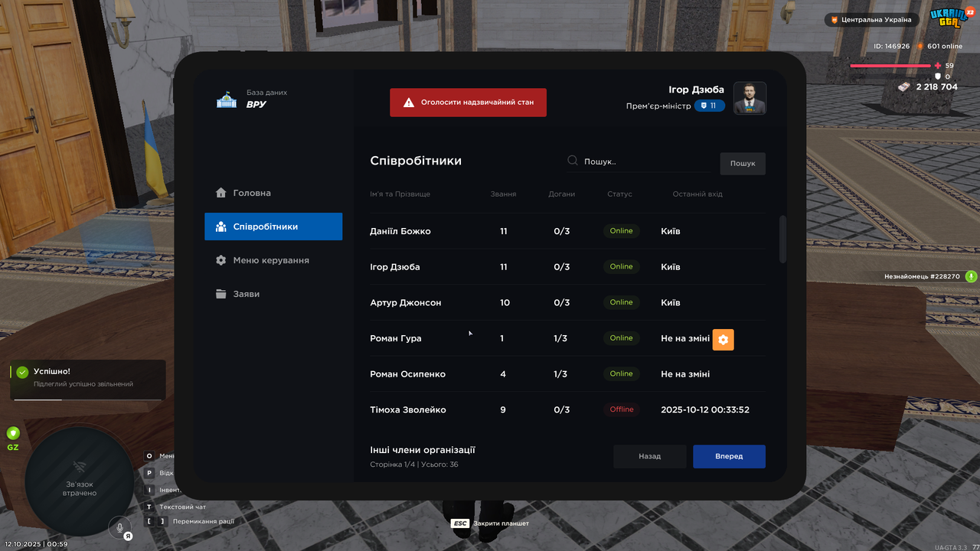Viewport: 980px width, 551px height.
Task: Open Меню керування section
Action: [x=273, y=260]
